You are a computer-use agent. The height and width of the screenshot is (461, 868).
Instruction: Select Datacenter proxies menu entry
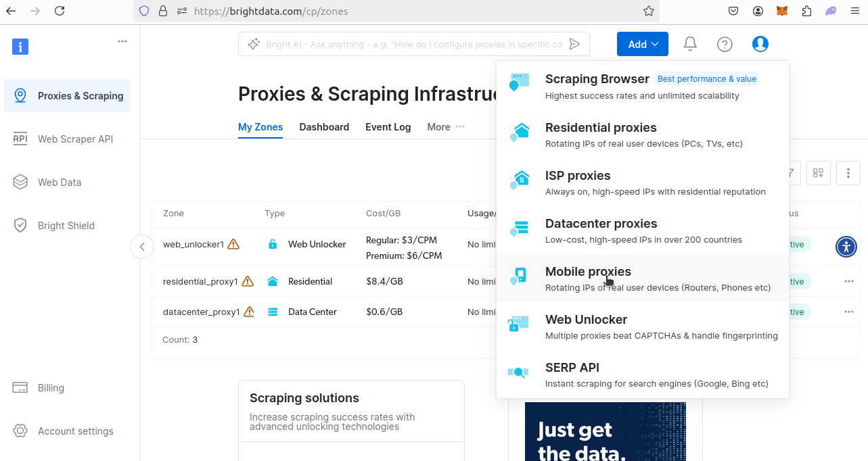point(643,230)
